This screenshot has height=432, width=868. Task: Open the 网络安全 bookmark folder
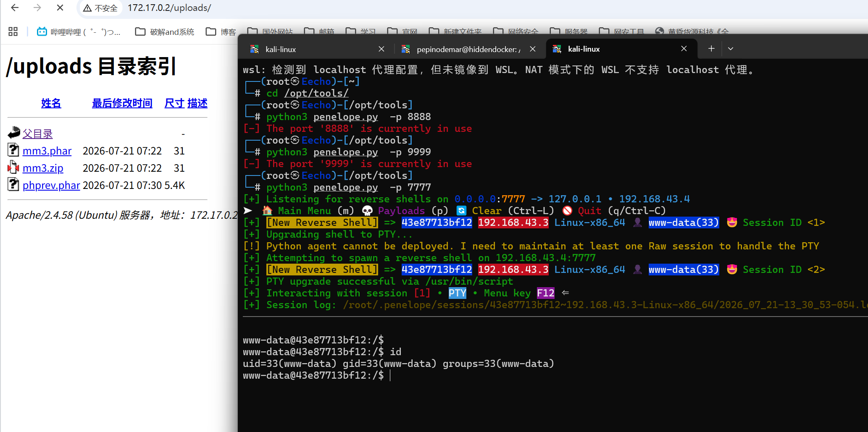[516, 31]
